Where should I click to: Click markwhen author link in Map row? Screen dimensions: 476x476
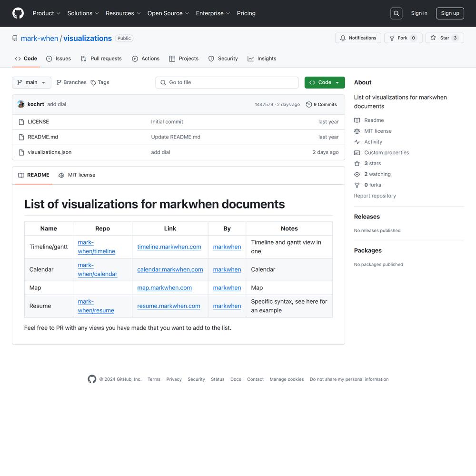pos(227,288)
